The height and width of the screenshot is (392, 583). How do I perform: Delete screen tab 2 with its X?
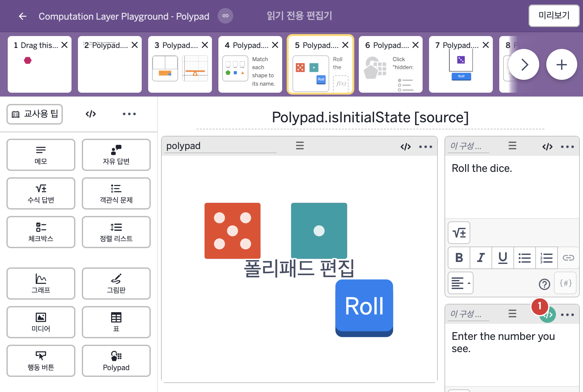tap(135, 45)
